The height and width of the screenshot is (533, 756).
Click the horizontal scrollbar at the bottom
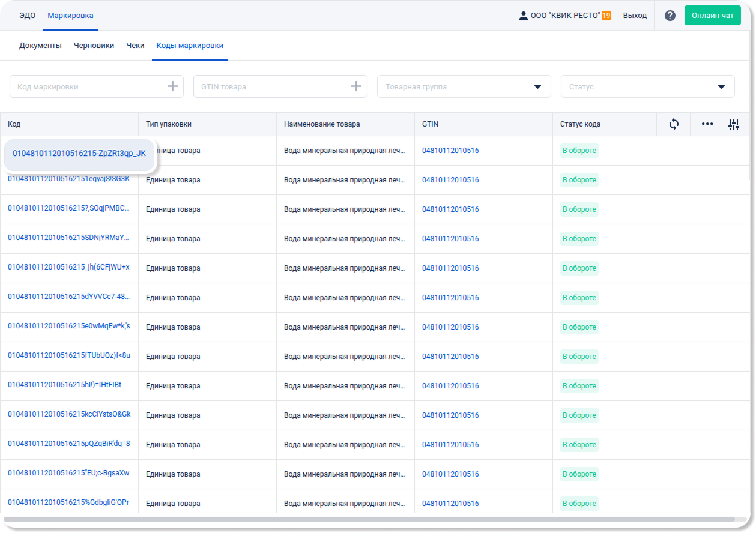click(x=367, y=519)
